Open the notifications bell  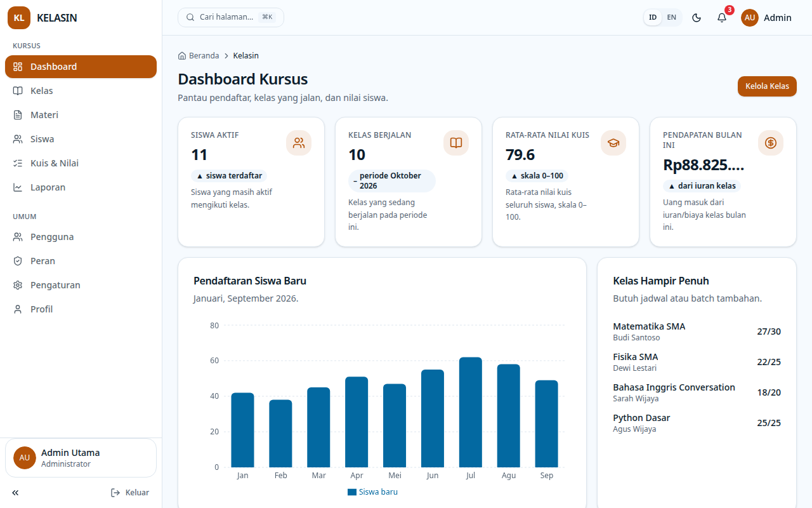(x=722, y=18)
